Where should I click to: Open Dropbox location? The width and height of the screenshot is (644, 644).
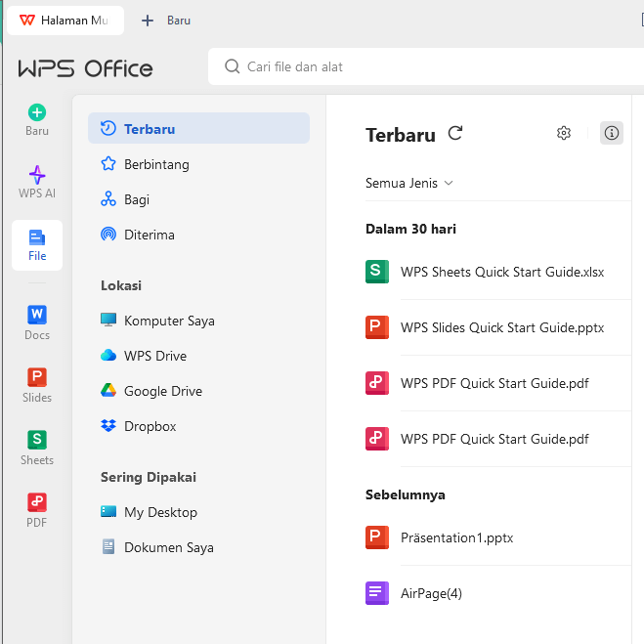click(198, 426)
